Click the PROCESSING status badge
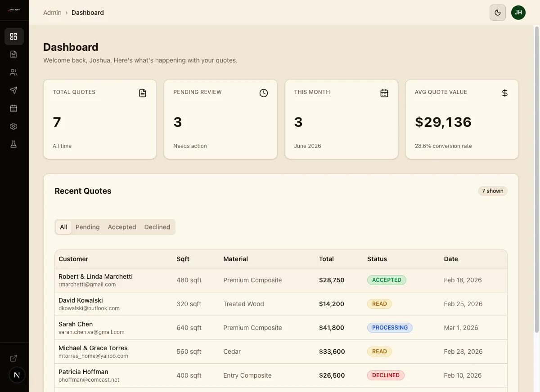Viewport: 540px width, 392px height. point(390,328)
